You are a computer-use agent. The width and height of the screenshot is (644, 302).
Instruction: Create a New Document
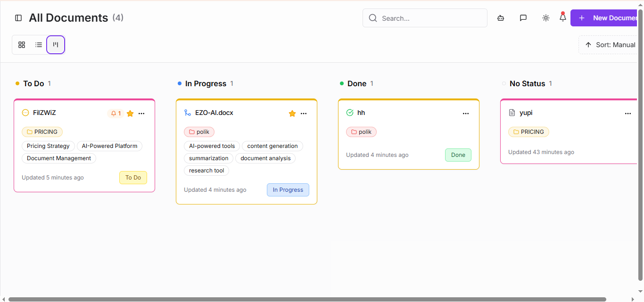click(604, 18)
